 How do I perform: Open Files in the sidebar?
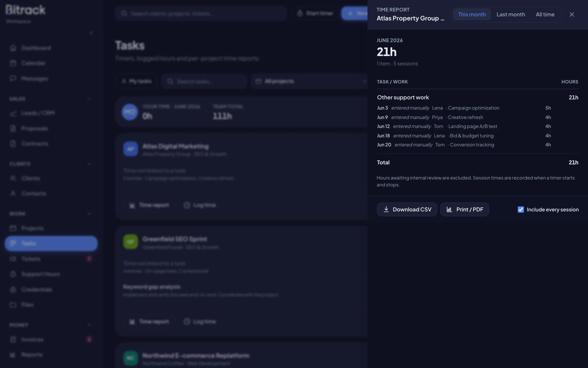coord(51,305)
